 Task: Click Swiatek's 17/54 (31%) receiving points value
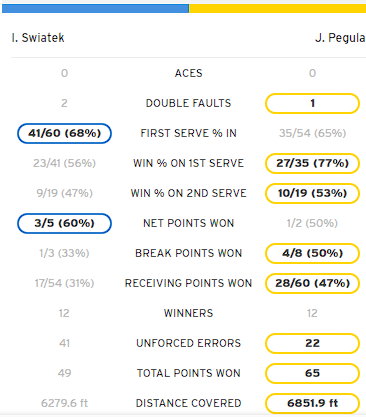tap(64, 283)
